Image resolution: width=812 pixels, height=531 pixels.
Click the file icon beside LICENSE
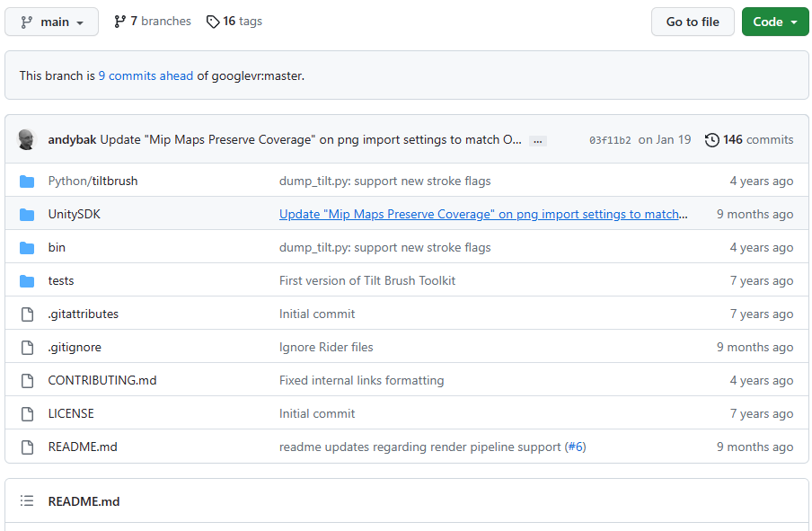(x=27, y=414)
